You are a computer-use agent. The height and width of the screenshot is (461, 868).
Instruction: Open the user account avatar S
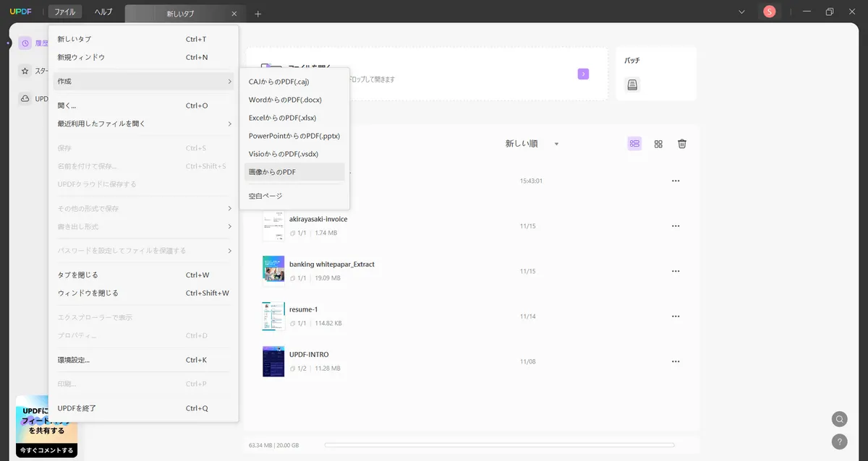click(x=770, y=12)
